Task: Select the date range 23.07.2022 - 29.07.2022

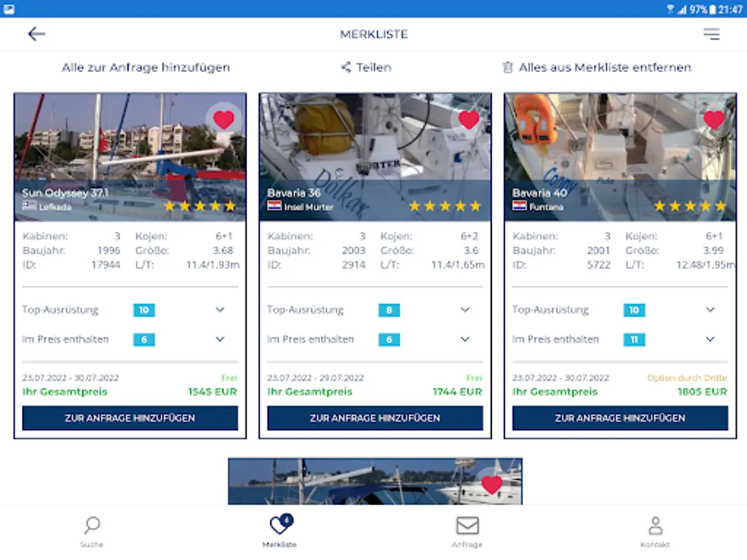Action: pos(316,378)
